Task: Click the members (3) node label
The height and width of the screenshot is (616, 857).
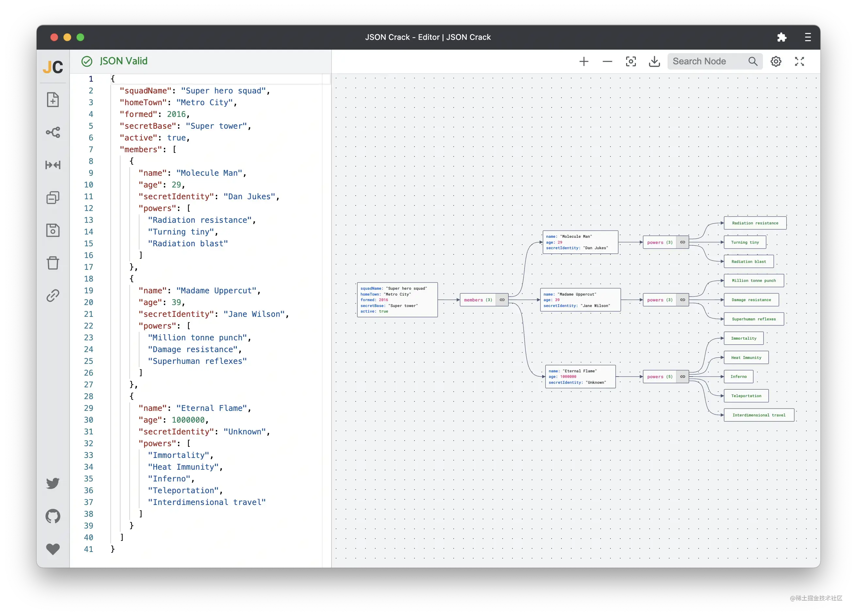Action: coord(477,300)
